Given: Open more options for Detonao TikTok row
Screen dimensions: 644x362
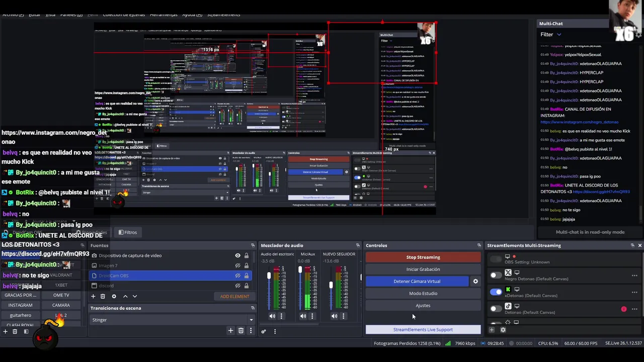Looking at the screenshot, I should coord(634,309).
